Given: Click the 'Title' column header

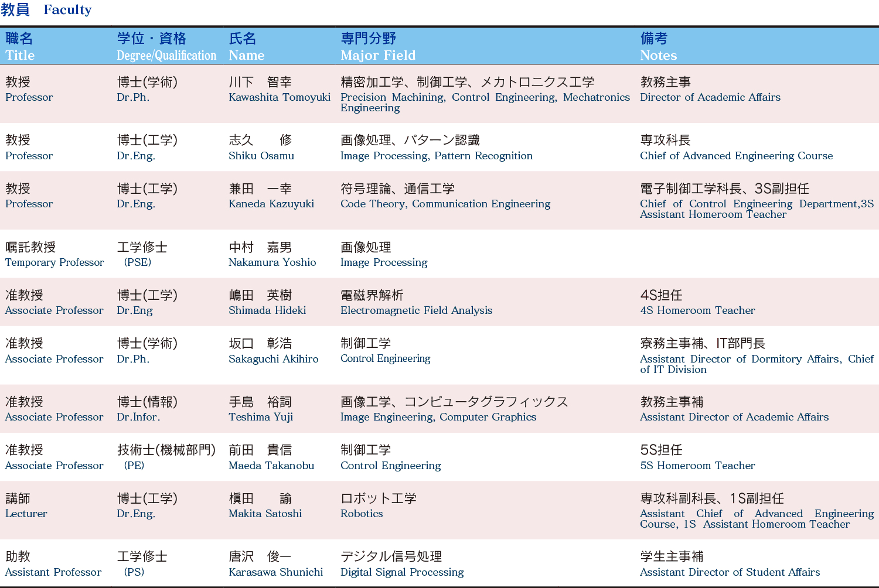Looking at the screenshot, I should pyautogui.click(x=20, y=56).
